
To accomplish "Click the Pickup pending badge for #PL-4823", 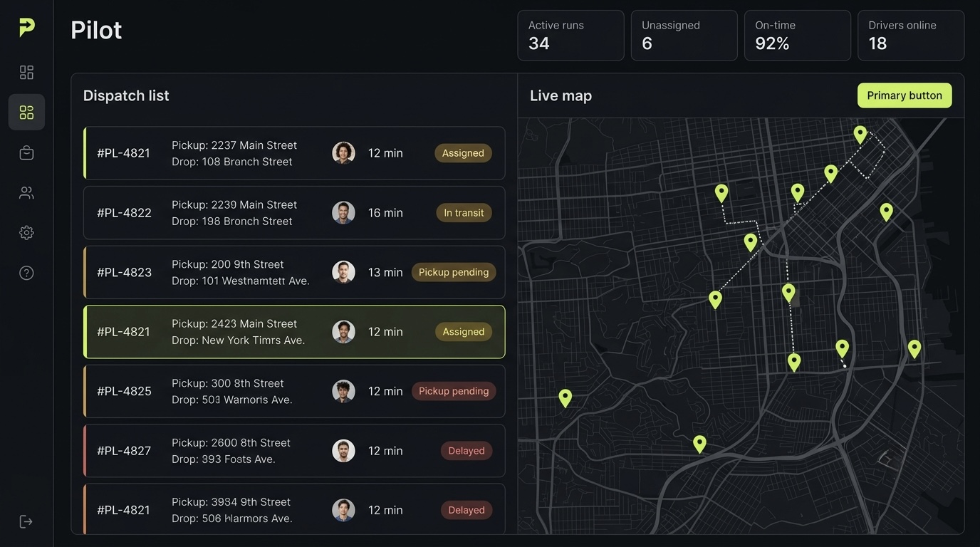I will tap(454, 272).
